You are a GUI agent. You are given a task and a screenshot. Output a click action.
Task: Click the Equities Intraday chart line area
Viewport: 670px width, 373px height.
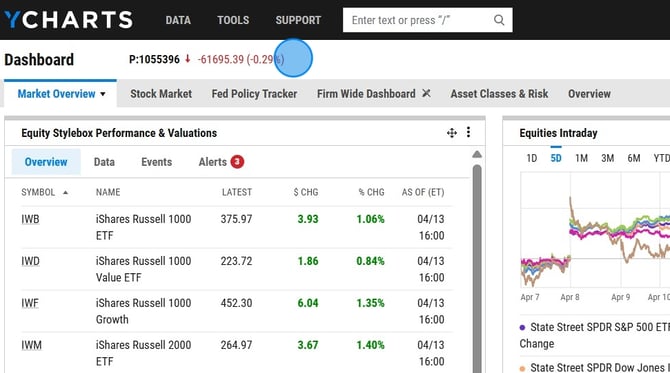point(595,230)
